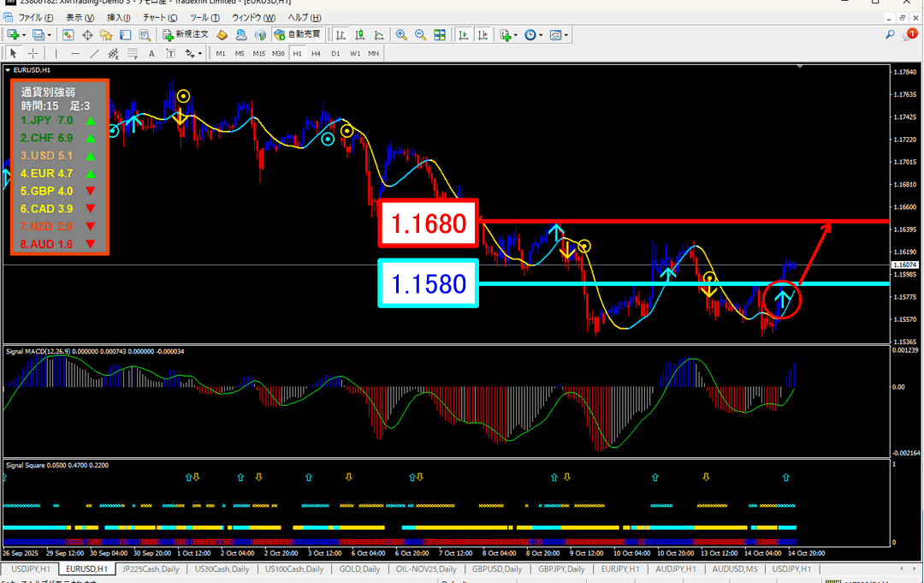Image resolution: width=924 pixels, height=583 pixels.
Task: Select the vertical line drawing tool
Action: point(56,54)
